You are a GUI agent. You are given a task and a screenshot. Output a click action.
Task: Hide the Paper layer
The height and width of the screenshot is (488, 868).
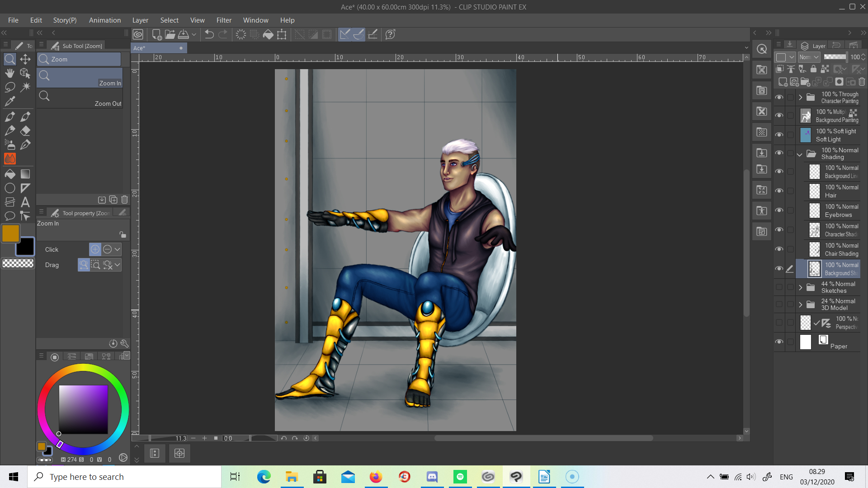coord(779,342)
